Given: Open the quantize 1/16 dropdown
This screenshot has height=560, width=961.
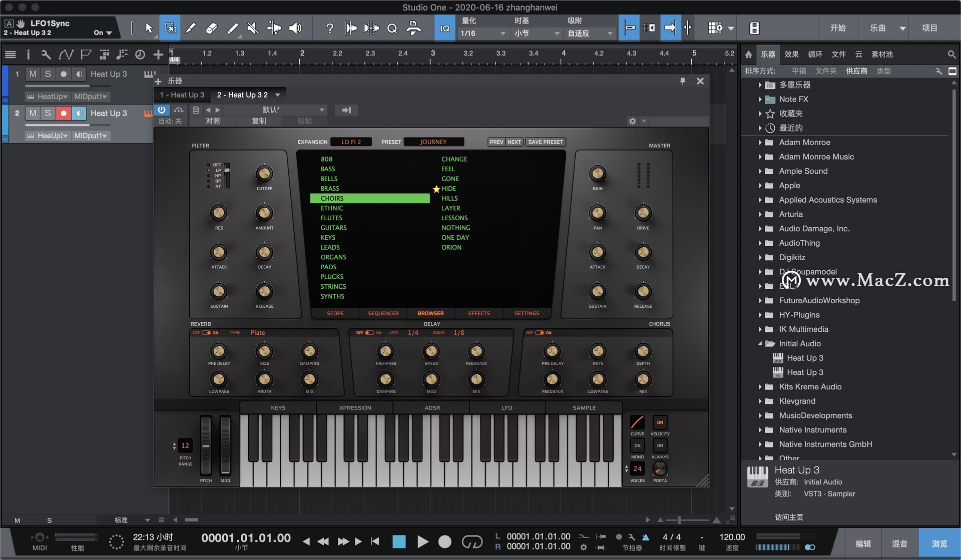Looking at the screenshot, I should pos(483,33).
